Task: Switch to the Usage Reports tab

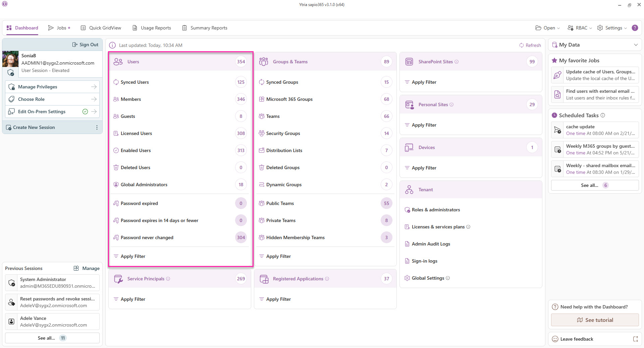Action: coord(152,28)
